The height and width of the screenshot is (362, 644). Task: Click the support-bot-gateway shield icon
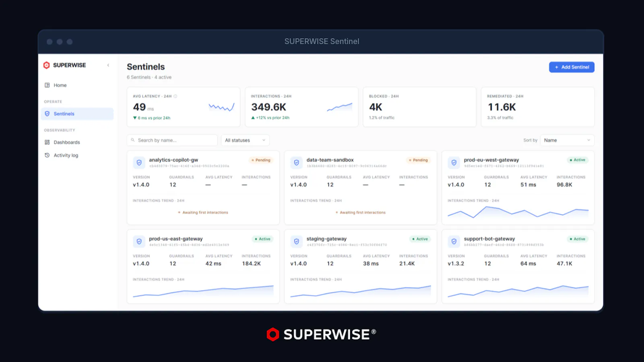454,241
